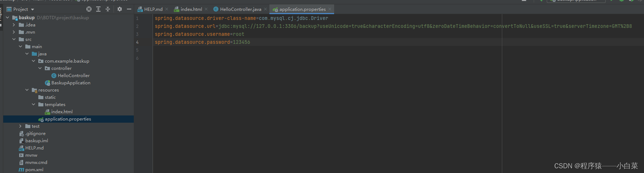
Task: Select index.html under templates
Action: (x=62, y=111)
